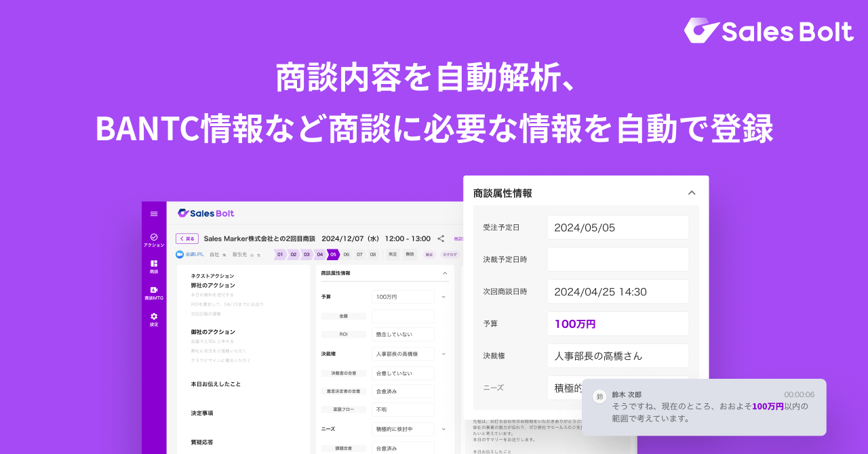The width and height of the screenshot is (868, 454).
Task: Click the 弊社のアクション heading
Action: [213, 285]
